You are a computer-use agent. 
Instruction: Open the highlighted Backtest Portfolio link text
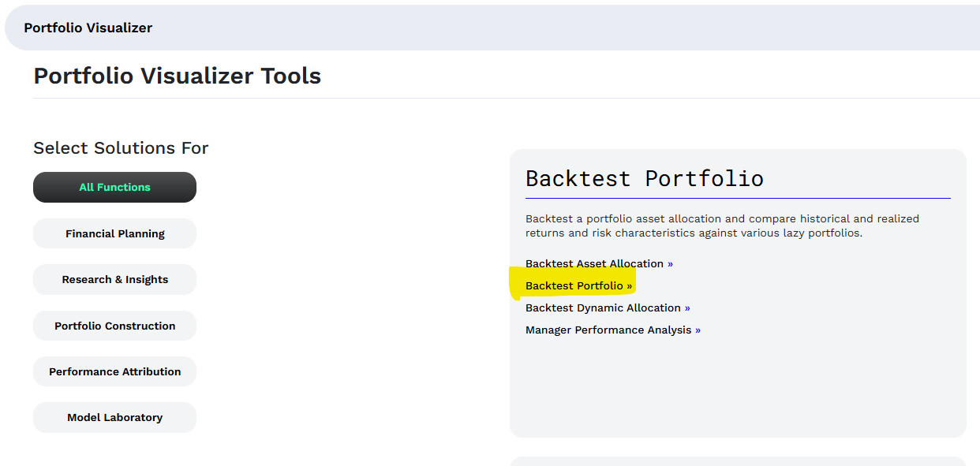[x=574, y=286]
